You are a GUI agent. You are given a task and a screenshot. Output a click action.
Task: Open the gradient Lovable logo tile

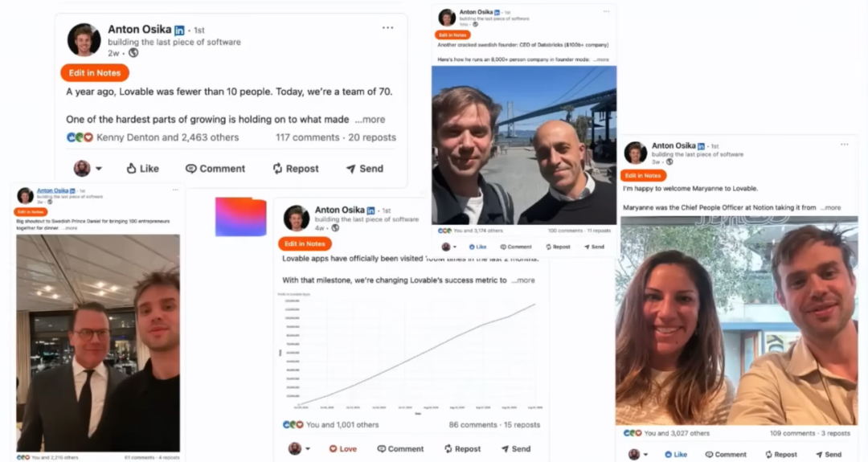[x=240, y=217]
